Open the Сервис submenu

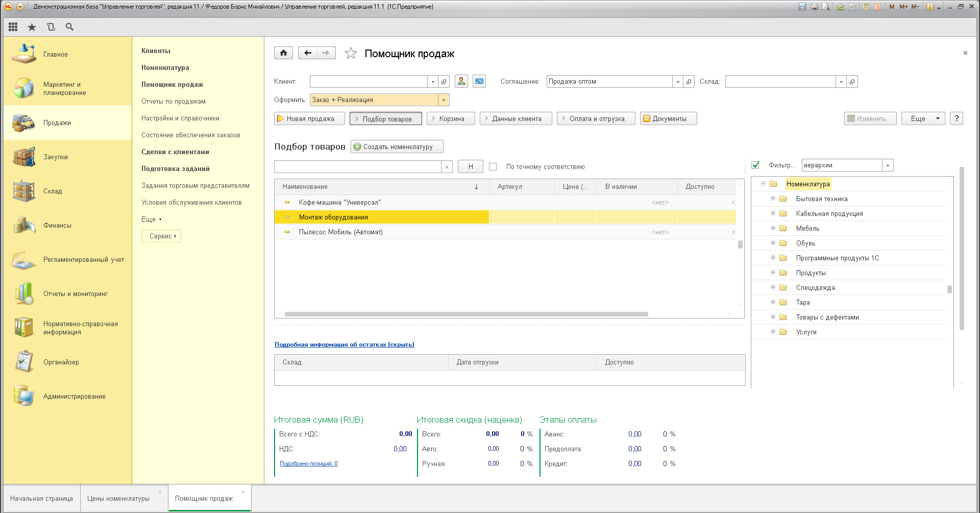161,236
